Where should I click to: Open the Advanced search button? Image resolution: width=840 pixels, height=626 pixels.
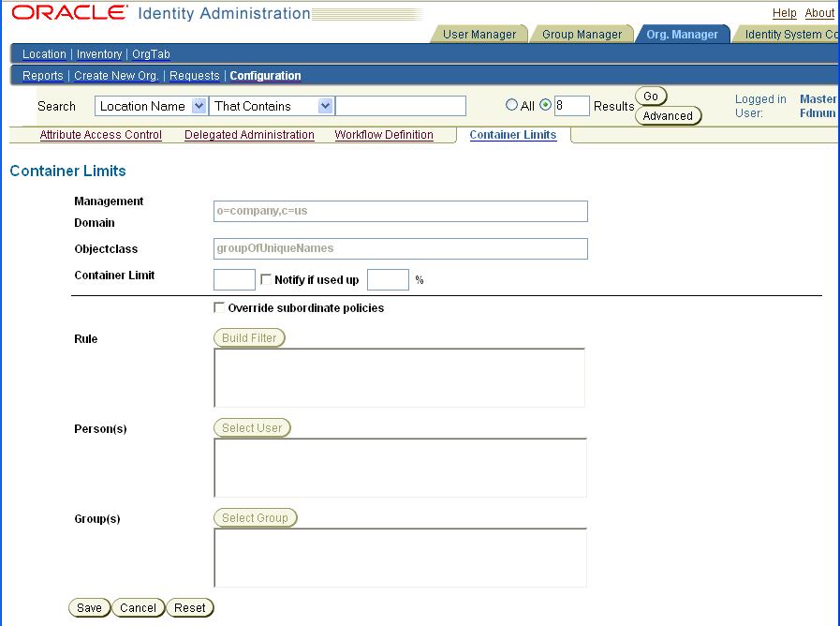pyautogui.click(x=668, y=116)
